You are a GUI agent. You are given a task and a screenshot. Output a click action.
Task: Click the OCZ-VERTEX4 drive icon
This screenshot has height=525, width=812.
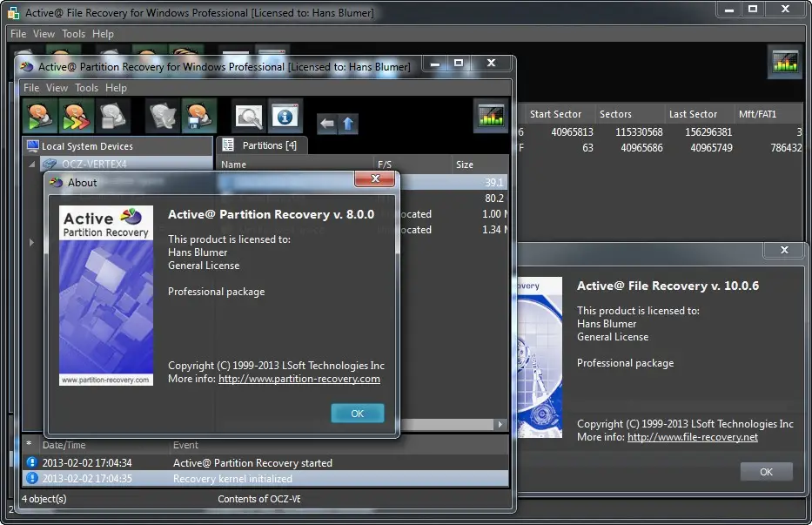(50, 164)
